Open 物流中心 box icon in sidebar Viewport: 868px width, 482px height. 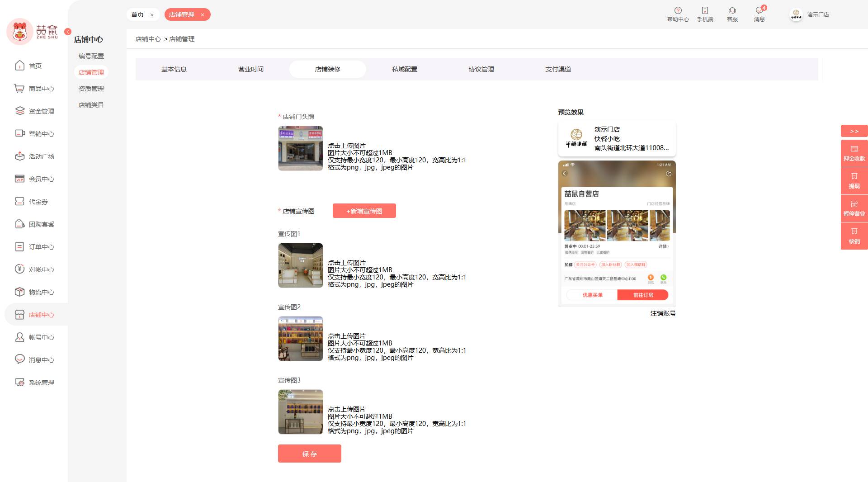tap(19, 292)
